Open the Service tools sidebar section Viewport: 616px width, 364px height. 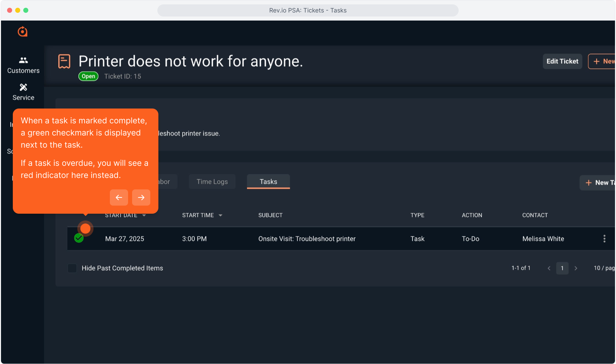[x=23, y=92]
